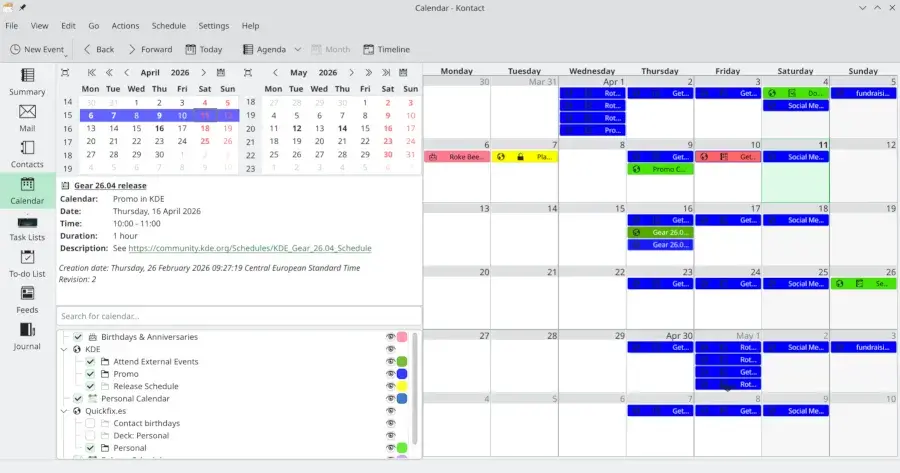Click pink color swatch for Birthdays & Anniversaries
Image resolution: width=900 pixels, height=473 pixels.
pyautogui.click(x=402, y=337)
